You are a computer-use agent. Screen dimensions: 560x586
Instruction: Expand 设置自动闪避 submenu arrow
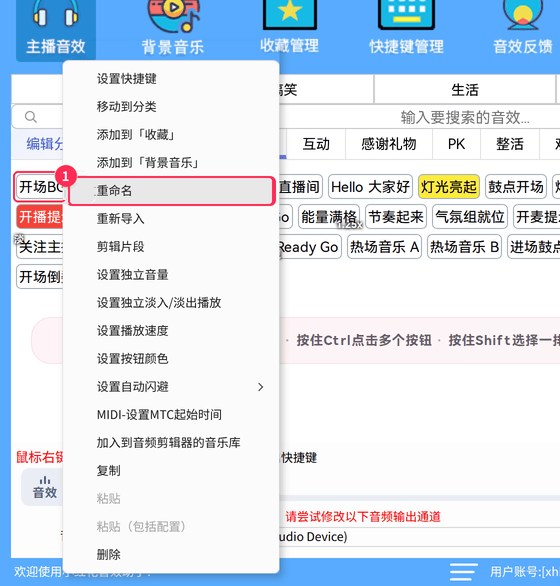pos(261,387)
